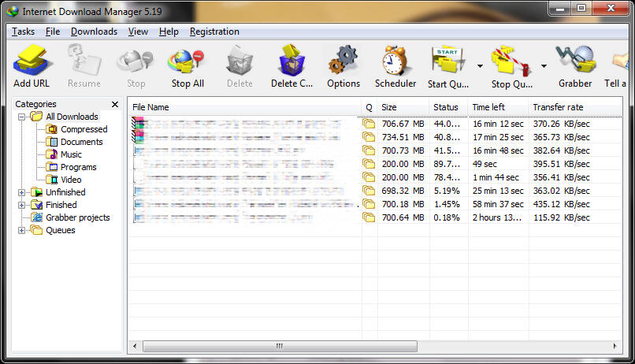Image resolution: width=635 pixels, height=364 pixels.
Task: Select the Grabber projects item
Action: (x=78, y=217)
